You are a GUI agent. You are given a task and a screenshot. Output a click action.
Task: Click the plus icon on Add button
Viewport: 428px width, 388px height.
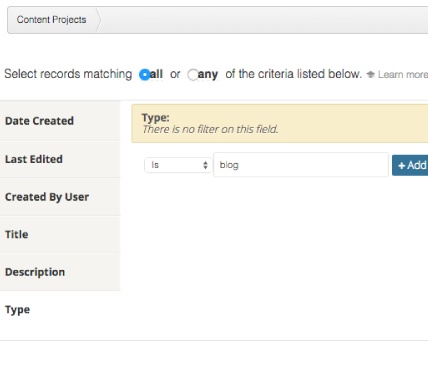pos(401,165)
